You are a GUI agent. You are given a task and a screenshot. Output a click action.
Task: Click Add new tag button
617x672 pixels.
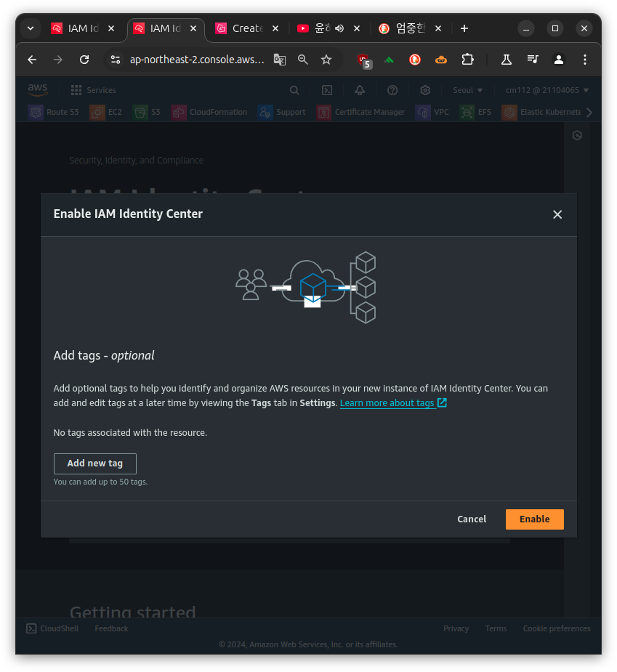94,463
